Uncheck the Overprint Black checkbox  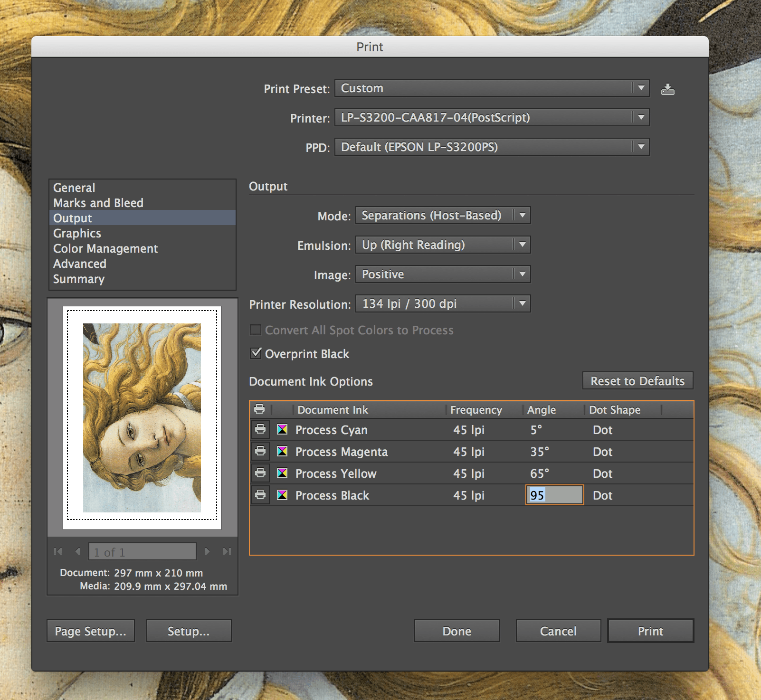click(256, 353)
